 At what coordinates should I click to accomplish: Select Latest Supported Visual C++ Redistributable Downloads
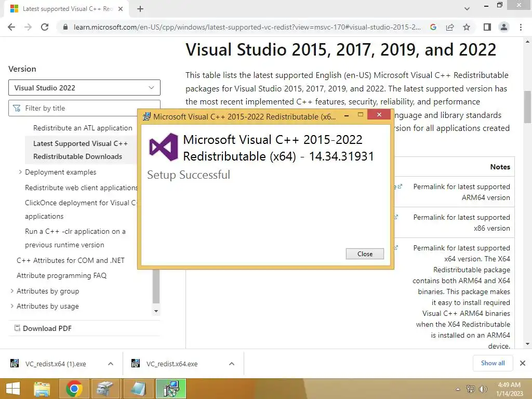81,150
